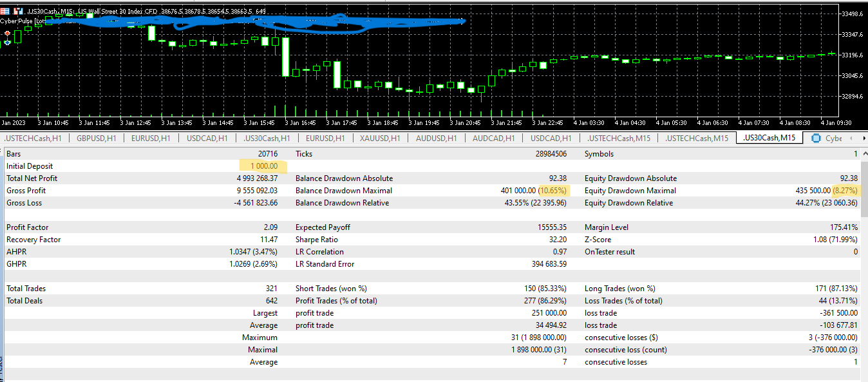
Task: Open the GBPUSD,H1 chart tab
Action: (96, 138)
